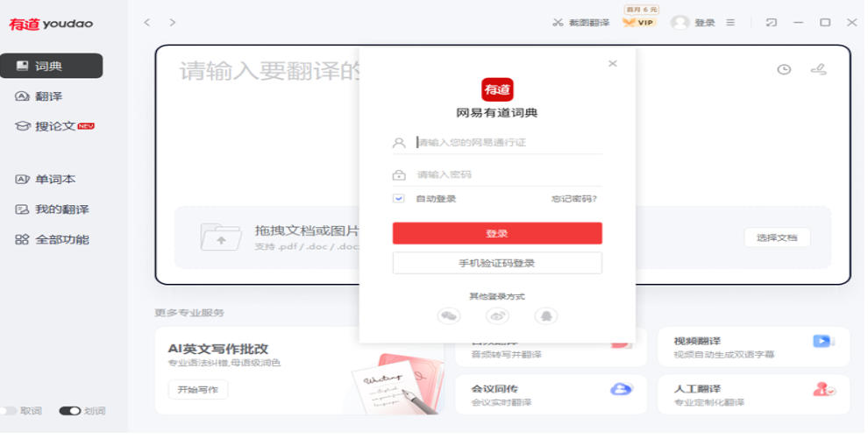Open search history clock icon
The width and height of the screenshot is (868, 439).
point(784,70)
